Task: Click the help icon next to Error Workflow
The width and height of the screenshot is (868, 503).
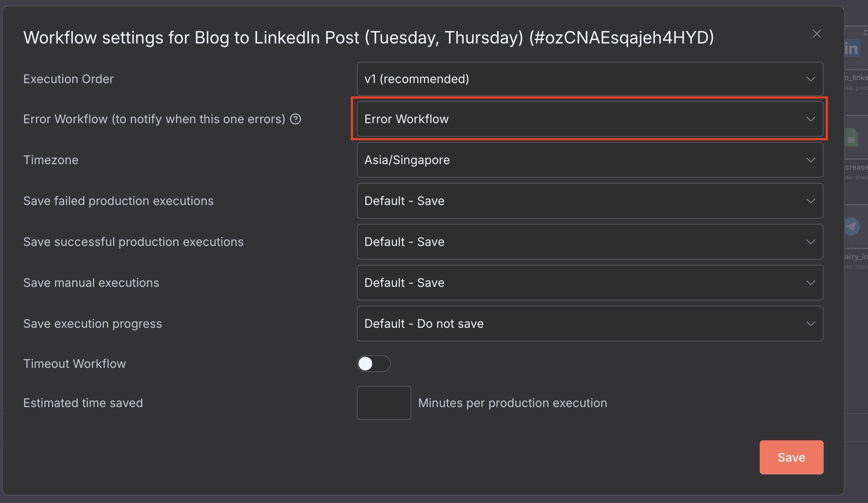Action: click(x=295, y=120)
